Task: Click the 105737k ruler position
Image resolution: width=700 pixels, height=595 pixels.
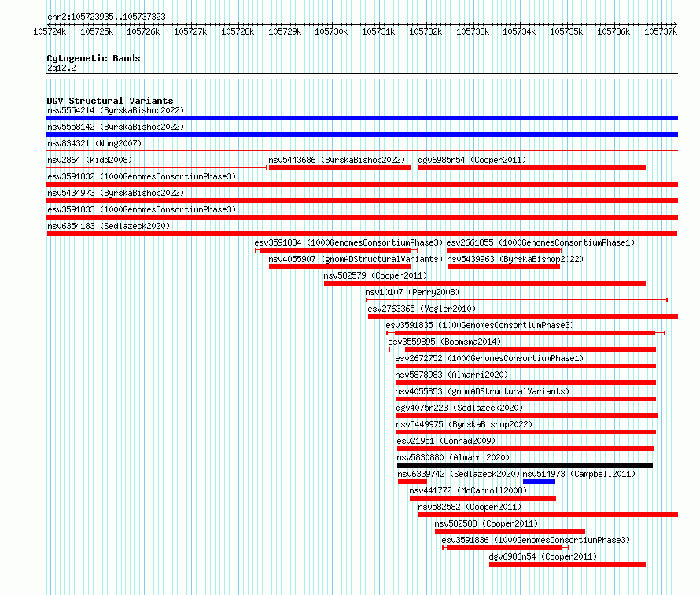Action: pyautogui.click(x=661, y=31)
